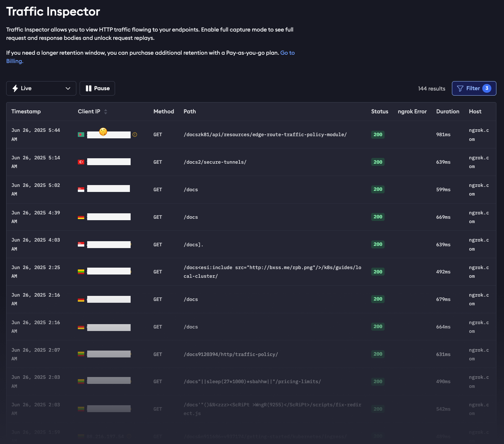The width and height of the screenshot is (504, 444).
Task: Open the Filter panel with 3 active filters
Action: pyautogui.click(x=474, y=88)
